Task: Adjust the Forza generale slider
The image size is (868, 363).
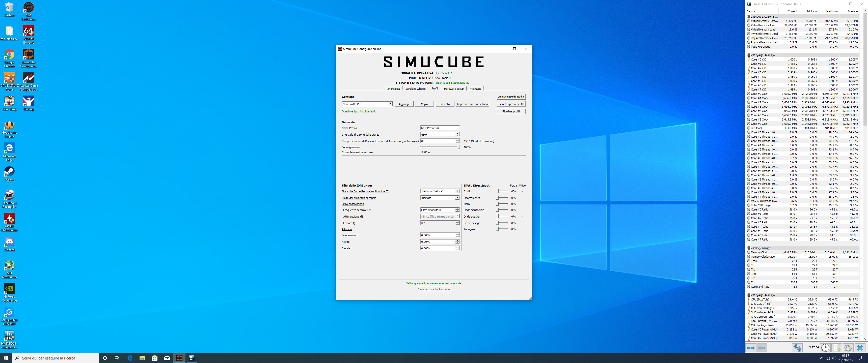Action: 458,147
